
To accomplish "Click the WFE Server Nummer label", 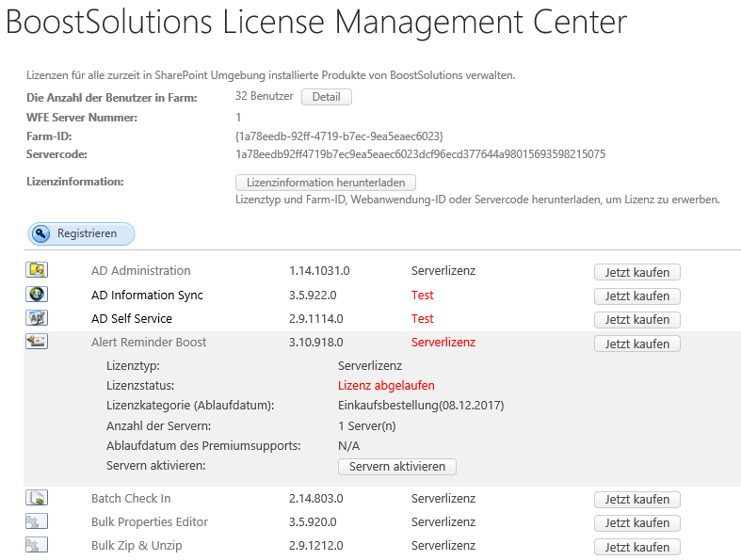I will pyautogui.click(x=82, y=118).
